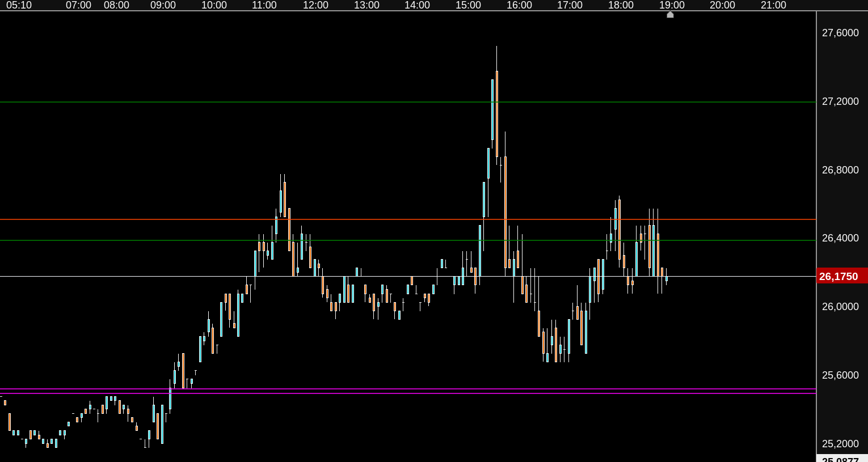Select the 25,6000 price label
868x462 pixels.
pyautogui.click(x=840, y=375)
